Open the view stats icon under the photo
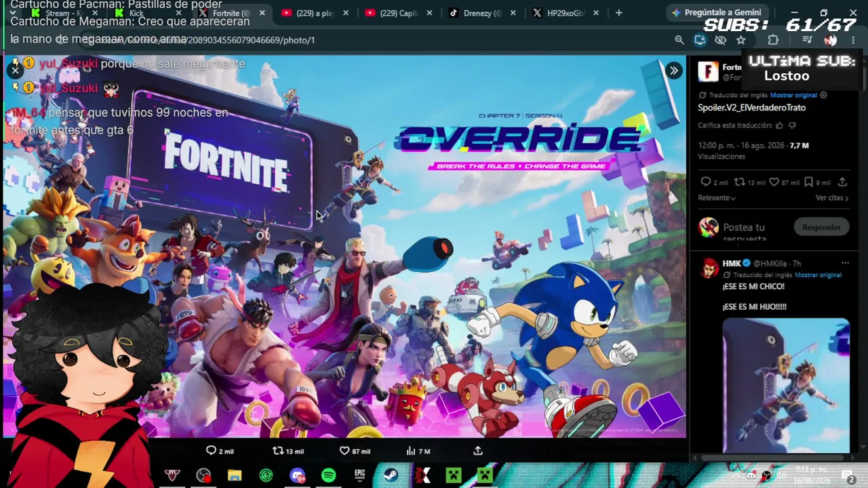Image resolution: width=868 pixels, height=488 pixels. 410,451
